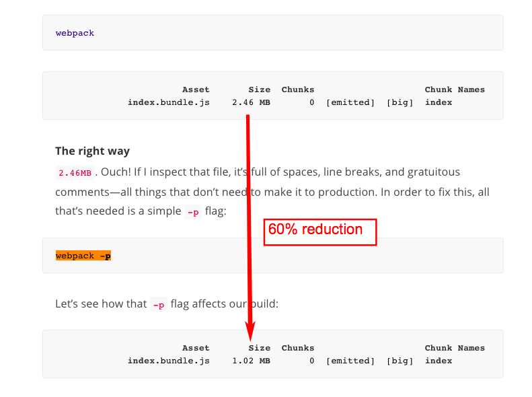Screen dimensions: 532x397
Task: Click the 'webpack' command in the first code block
Action: click(75, 33)
